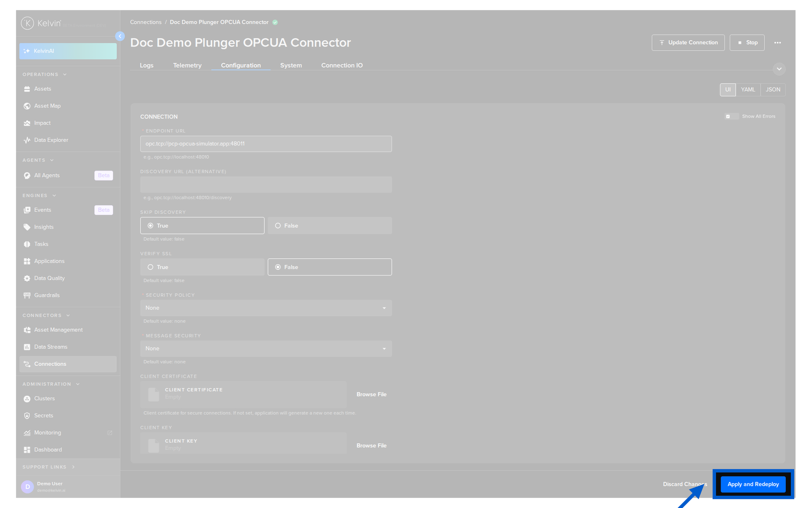Switch configuration view to YAML

748,90
